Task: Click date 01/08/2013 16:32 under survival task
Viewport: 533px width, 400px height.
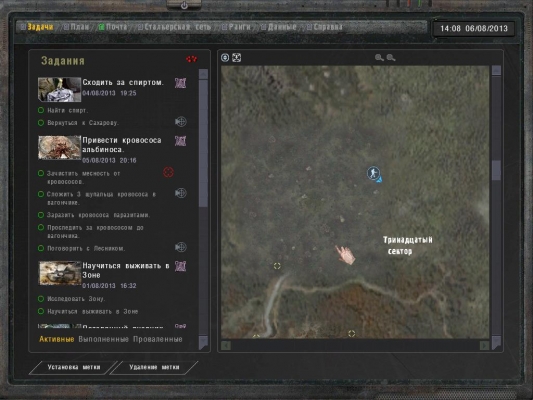Action: coord(109,286)
